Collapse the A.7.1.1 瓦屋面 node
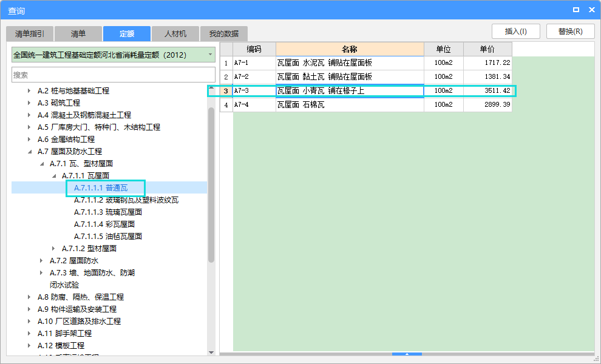 (53, 175)
